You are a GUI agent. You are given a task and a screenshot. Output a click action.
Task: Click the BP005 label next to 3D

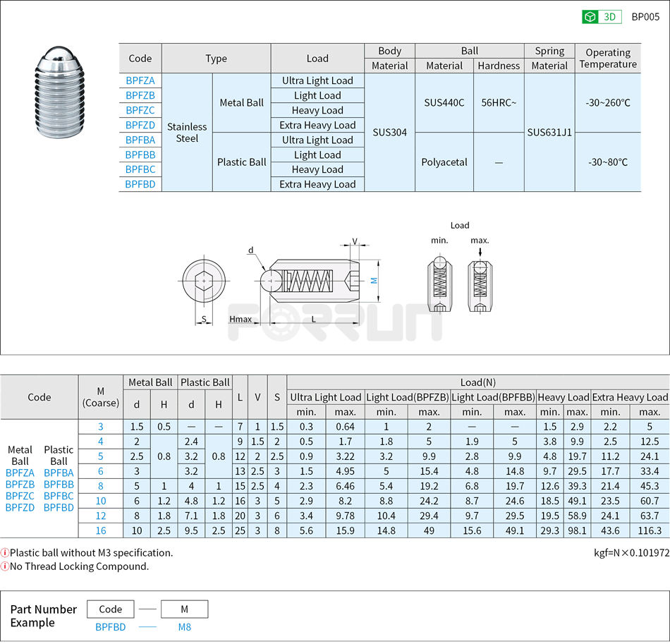645,17
